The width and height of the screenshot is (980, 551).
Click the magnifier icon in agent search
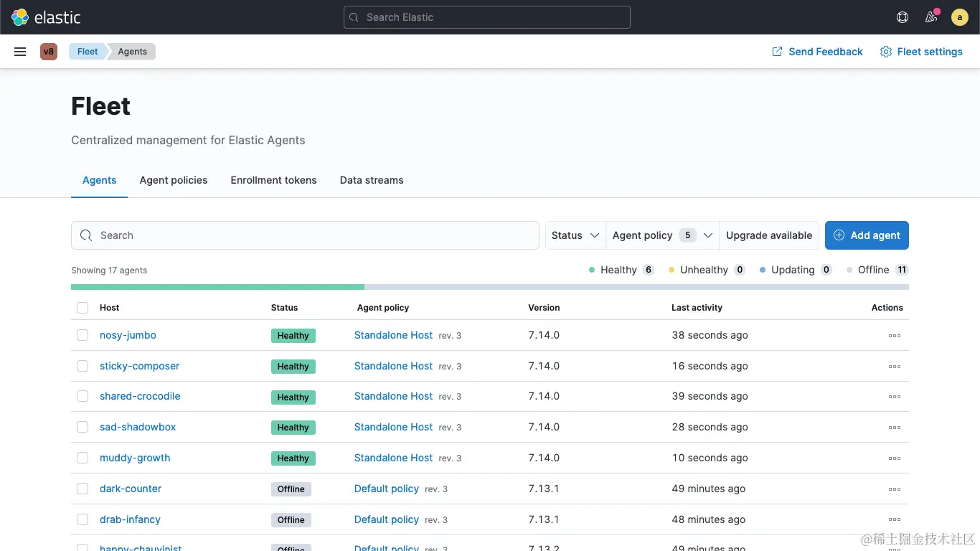(86, 235)
